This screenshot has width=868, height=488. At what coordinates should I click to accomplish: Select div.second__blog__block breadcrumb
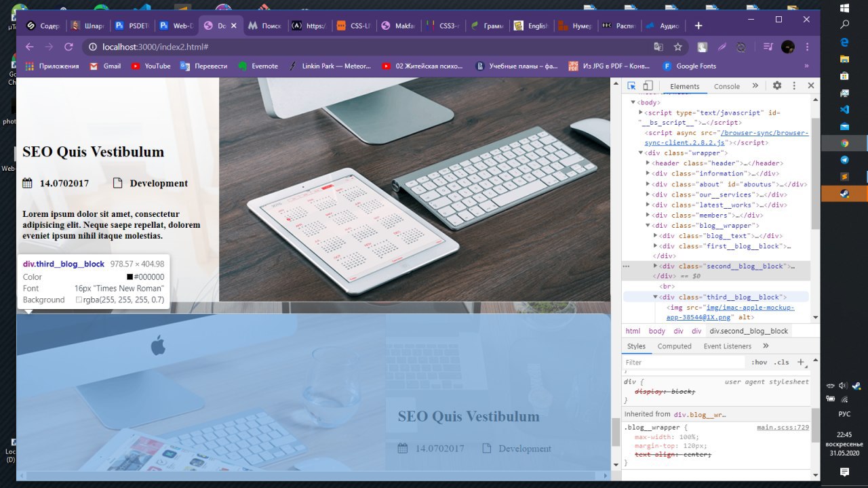tap(749, 331)
